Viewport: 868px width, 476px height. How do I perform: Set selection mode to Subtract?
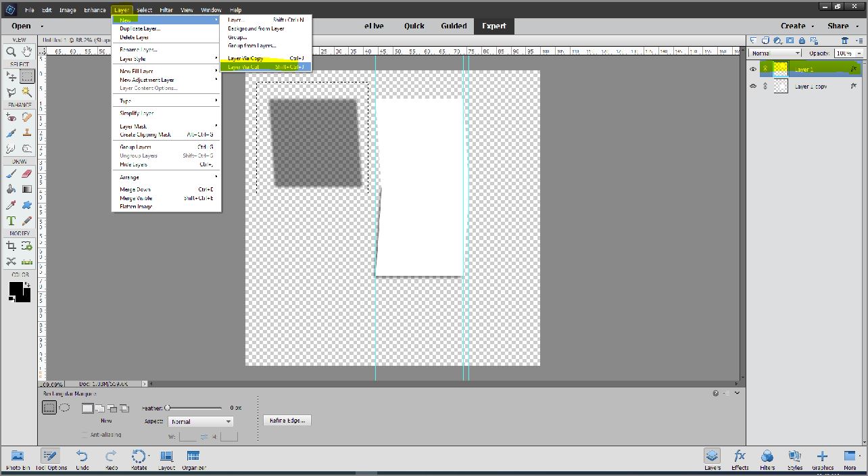tap(112, 408)
